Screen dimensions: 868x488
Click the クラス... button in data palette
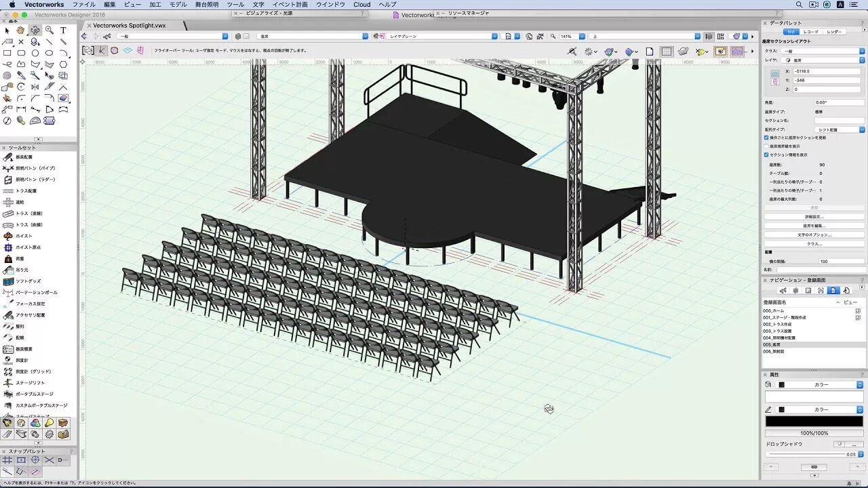tap(814, 243)
